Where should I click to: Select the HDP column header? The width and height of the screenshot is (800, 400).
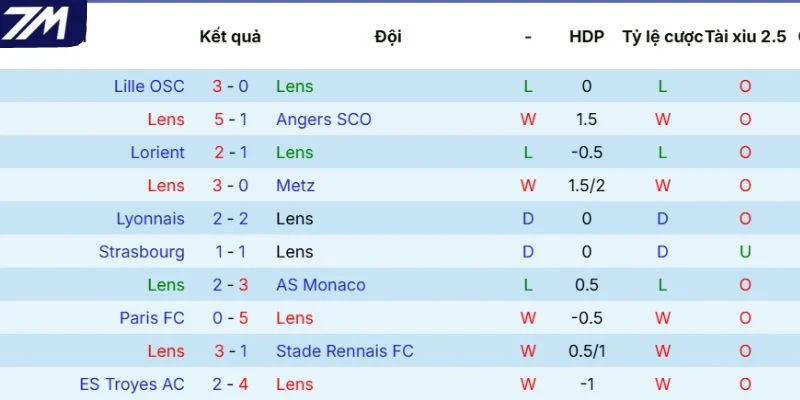point(587,37)
